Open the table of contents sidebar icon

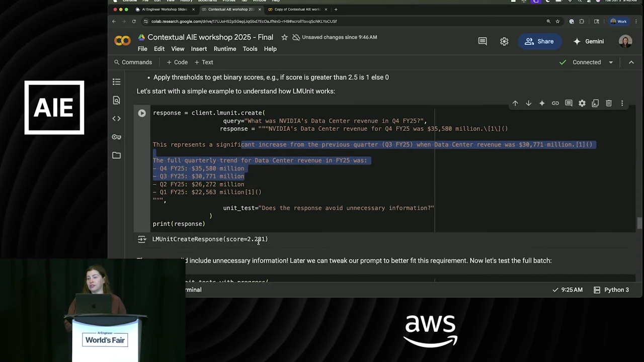pyautogui.click(x=117, y=81)
